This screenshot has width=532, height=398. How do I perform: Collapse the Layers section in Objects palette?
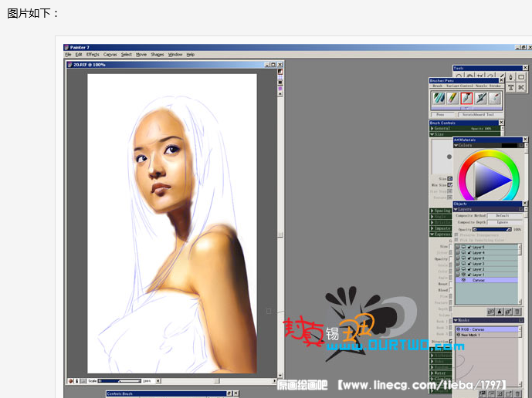pos(456,209)
